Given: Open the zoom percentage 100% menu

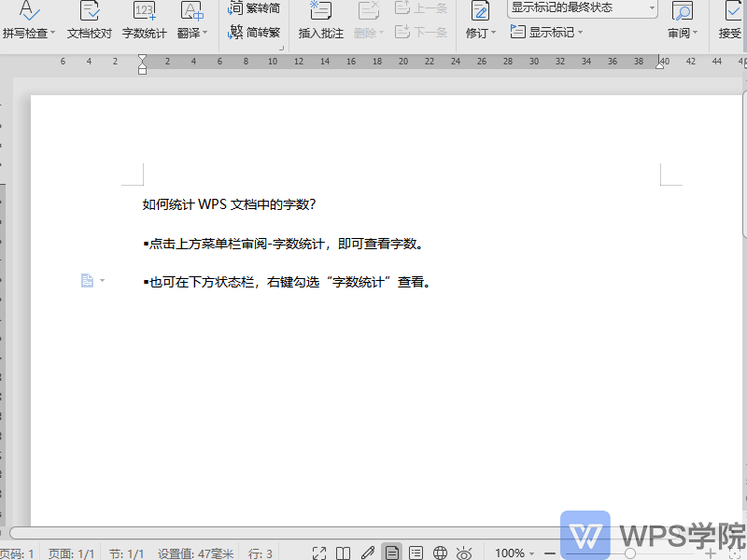Looking at the screenshot, I should click(515, 553).
